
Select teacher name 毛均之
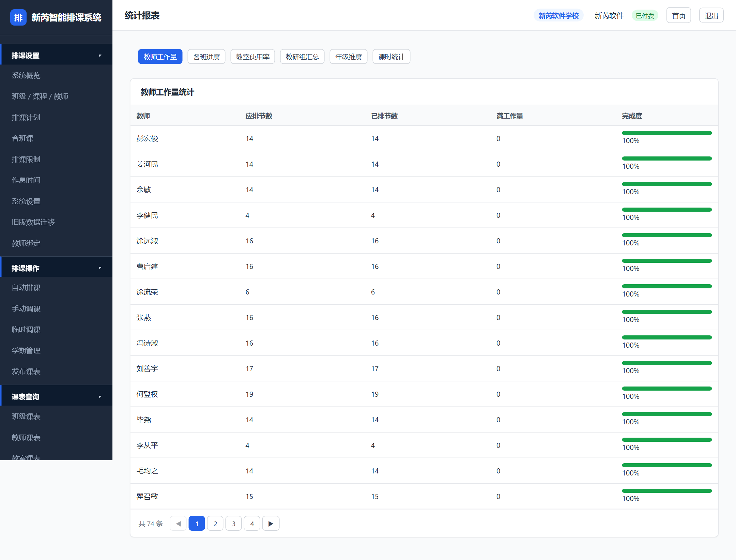[x=147, y=471]
